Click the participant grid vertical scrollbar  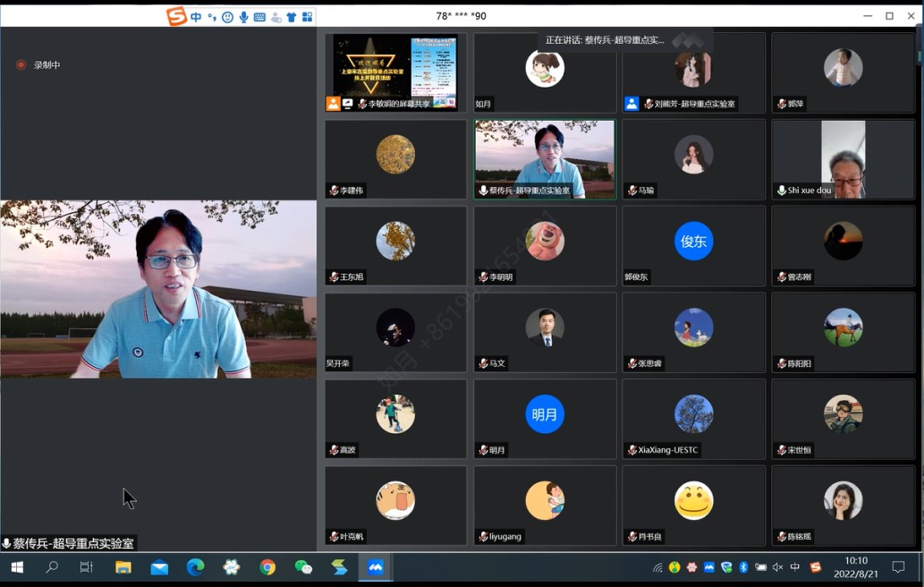point(919,54)
